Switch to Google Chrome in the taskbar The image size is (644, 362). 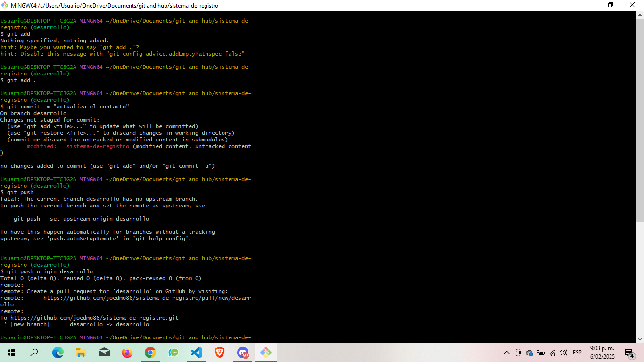tap(150, 353)
